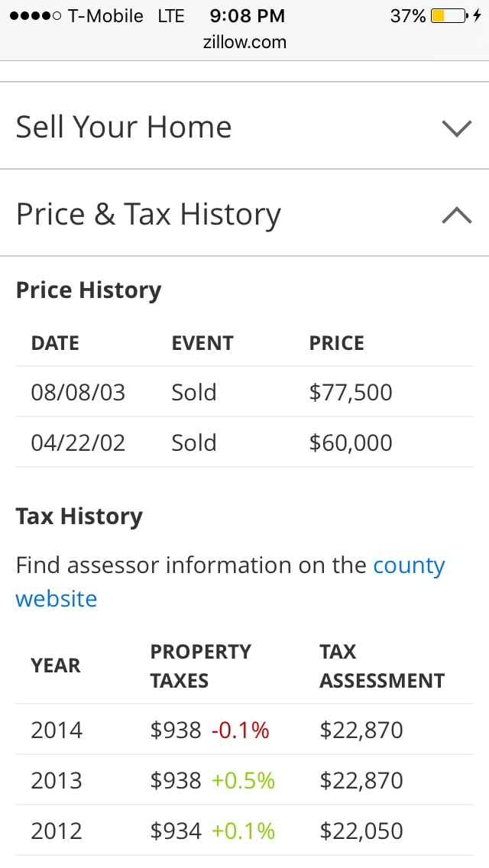Tap the PROPERTY TAXES column header
Image resolution: width=489 pixels, height=868 pixels.
point(201,666)
